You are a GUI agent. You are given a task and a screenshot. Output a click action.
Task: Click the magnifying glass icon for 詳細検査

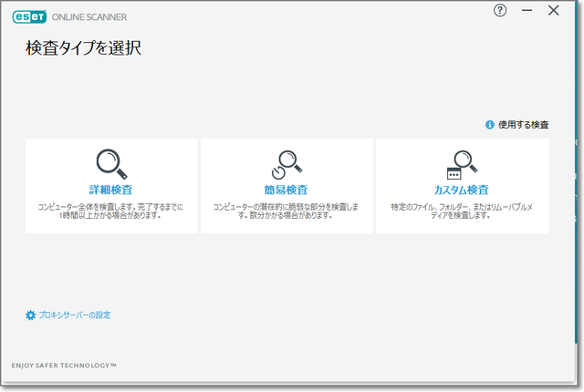pyautogui.click(x=111, y=162)
